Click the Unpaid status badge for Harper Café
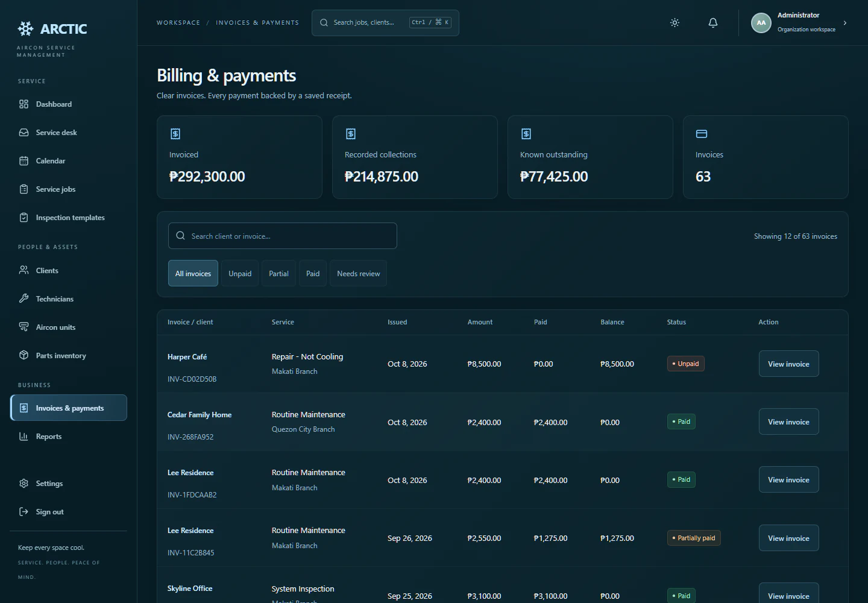Image resolution: width=868 pixels, height=603 pixels. [686, 364]
